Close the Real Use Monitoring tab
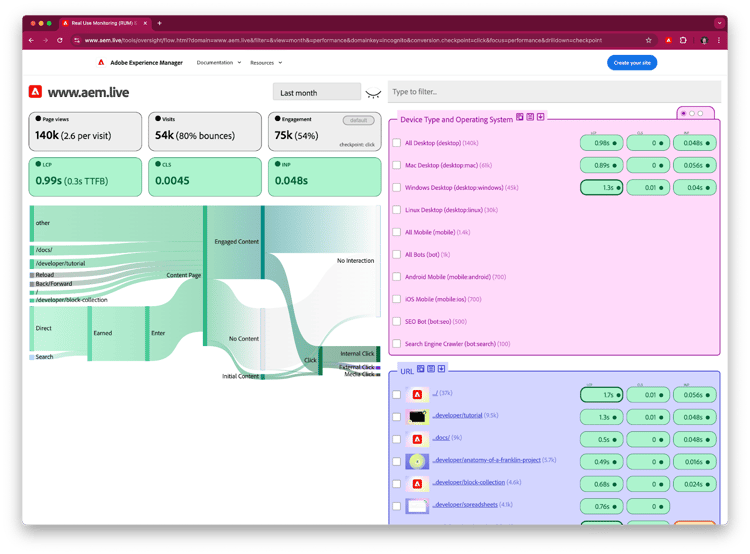 point(145,23)
